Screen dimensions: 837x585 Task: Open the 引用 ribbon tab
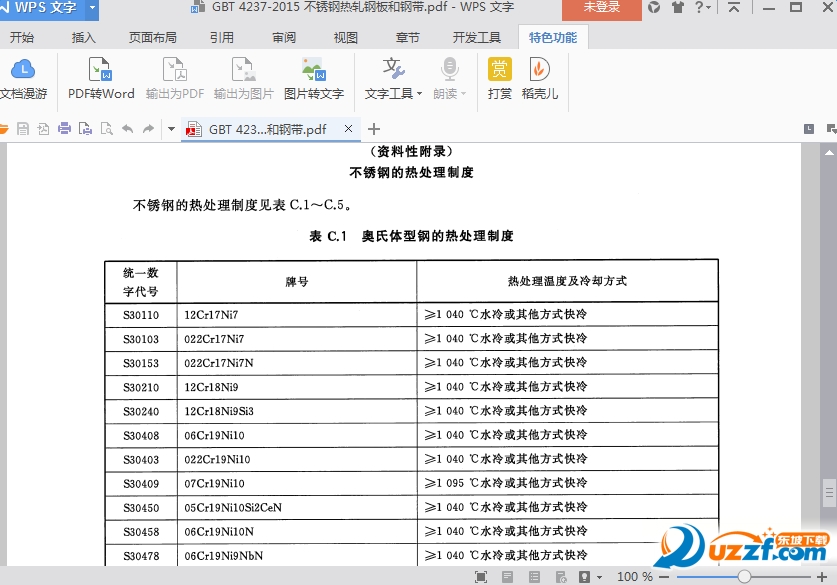click(222, 37)
